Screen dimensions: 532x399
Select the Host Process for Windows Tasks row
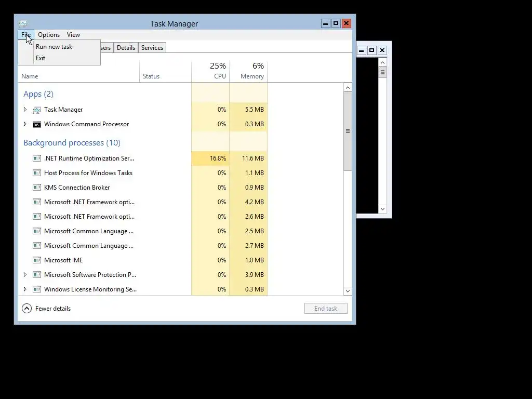[x=142, y=173]
